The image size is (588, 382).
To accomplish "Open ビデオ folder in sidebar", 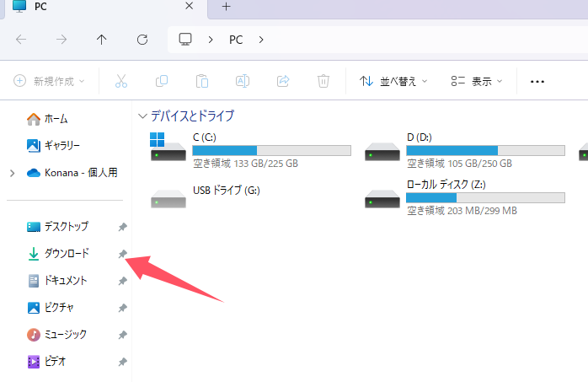I will (46, 362).
